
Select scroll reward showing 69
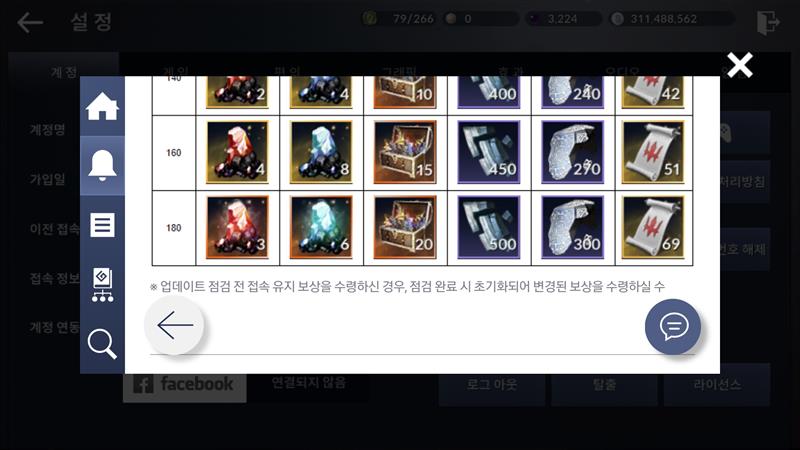pos(653,227)
